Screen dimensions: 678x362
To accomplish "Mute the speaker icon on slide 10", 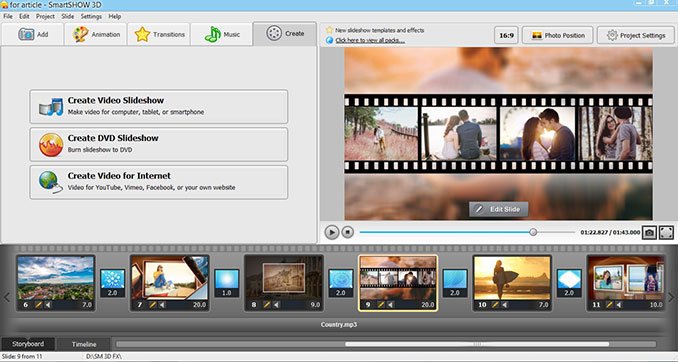I will pos(505,305).
